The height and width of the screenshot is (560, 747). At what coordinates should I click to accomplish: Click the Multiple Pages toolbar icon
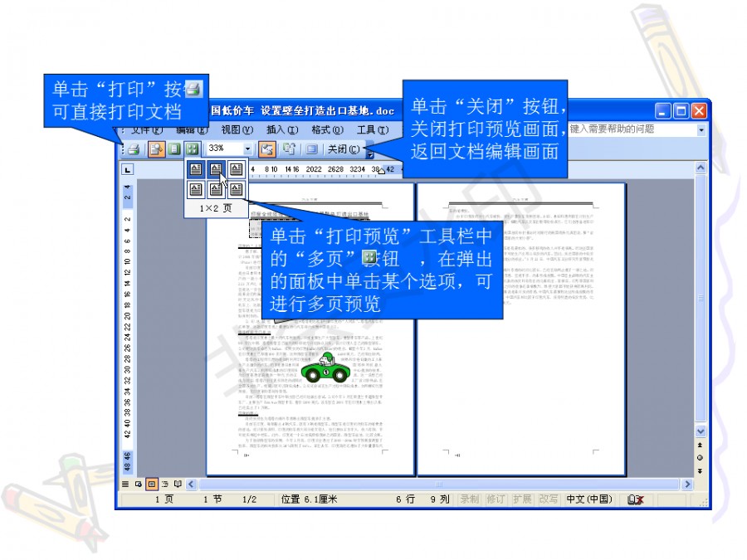point(193,149)
